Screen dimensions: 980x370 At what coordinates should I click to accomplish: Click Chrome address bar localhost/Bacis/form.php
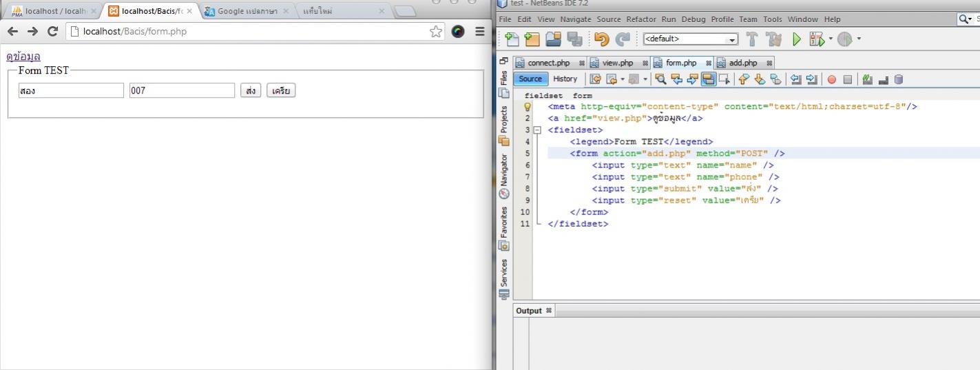(254, 31)
